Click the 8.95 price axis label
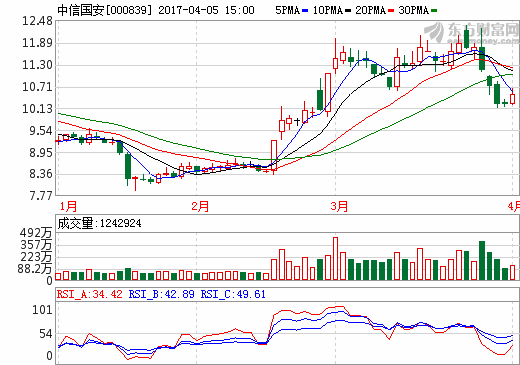 [40, 153]
